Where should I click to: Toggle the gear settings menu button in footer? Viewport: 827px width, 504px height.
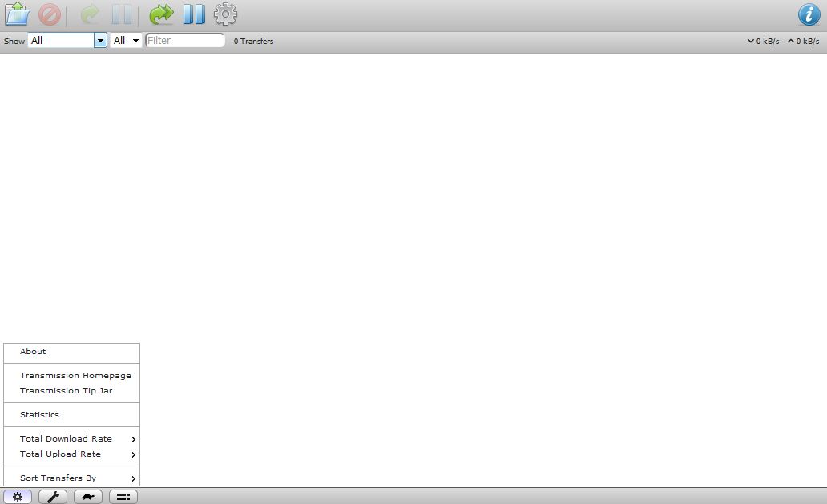18,497
